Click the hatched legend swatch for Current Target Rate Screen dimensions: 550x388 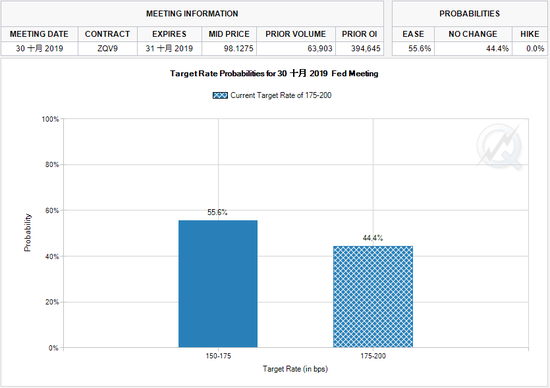(220, 95)
